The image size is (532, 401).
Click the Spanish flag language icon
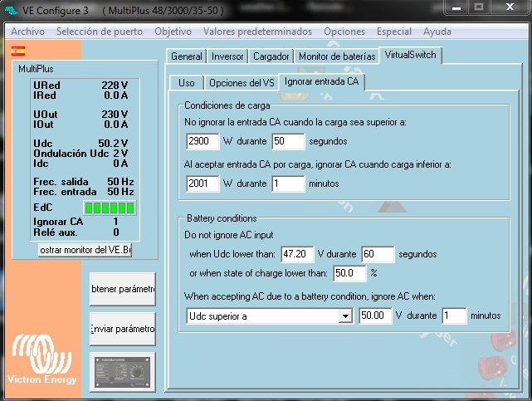pos(18,51)
